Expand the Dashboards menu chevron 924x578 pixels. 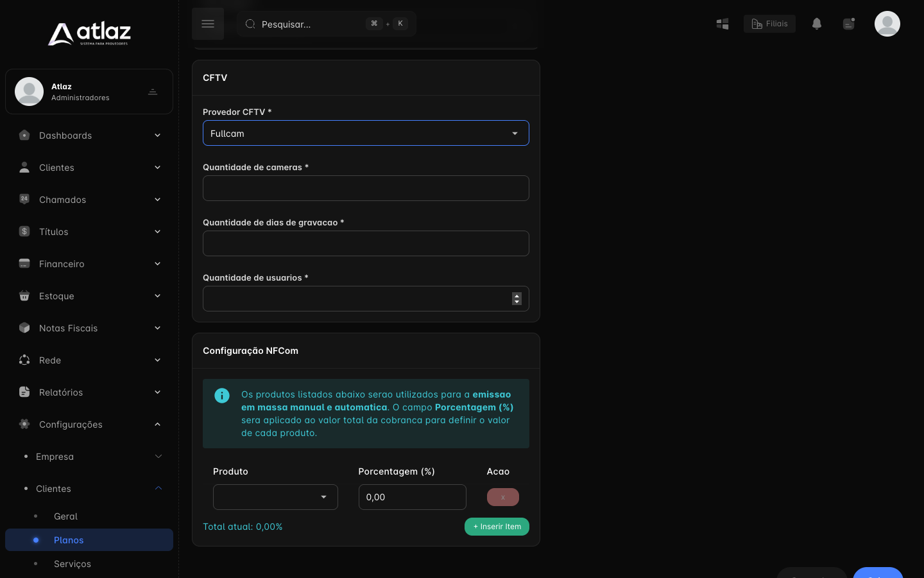(157, 135)
